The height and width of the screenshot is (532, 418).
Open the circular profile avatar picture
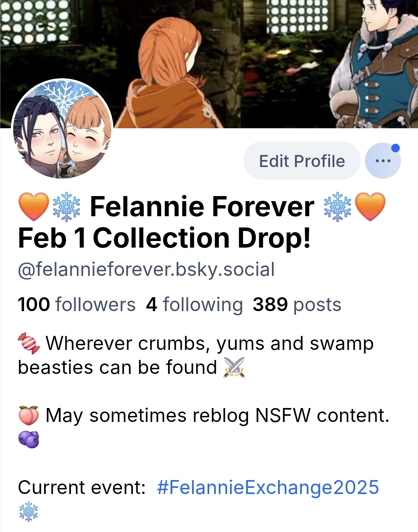click(x=62, y=129)
